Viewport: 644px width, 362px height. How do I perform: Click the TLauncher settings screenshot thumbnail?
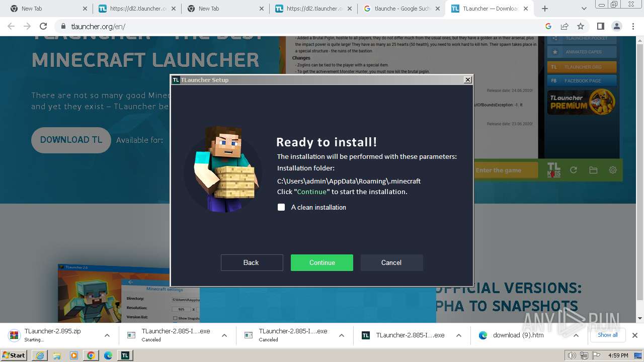click(x=129, y=294)
